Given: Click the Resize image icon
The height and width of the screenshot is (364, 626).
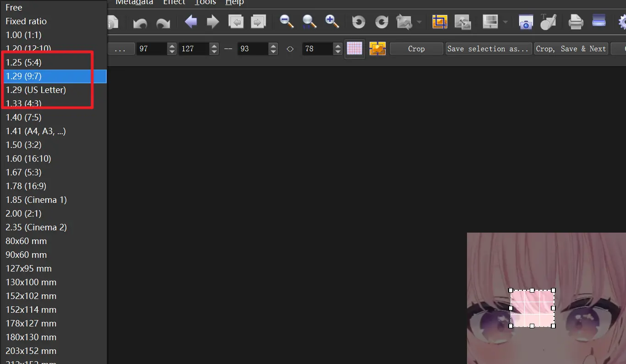Looking at the screenshot, I should [463, 22].
